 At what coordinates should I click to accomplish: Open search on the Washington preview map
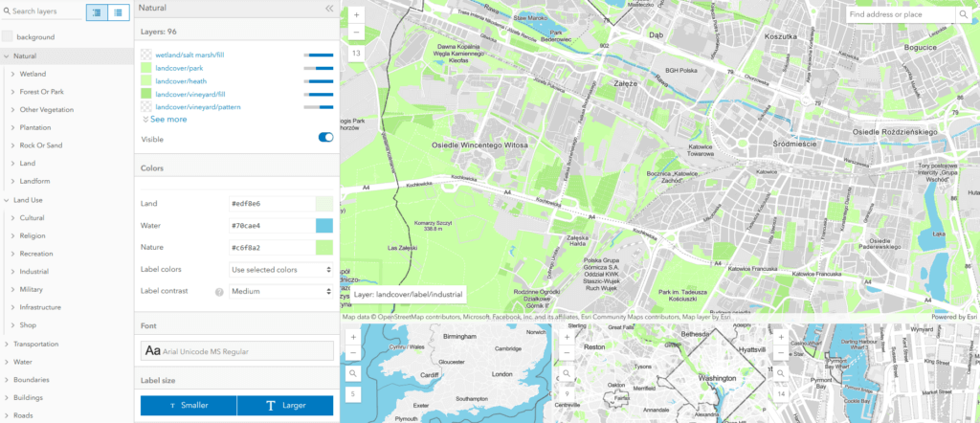tap(567, 373)
